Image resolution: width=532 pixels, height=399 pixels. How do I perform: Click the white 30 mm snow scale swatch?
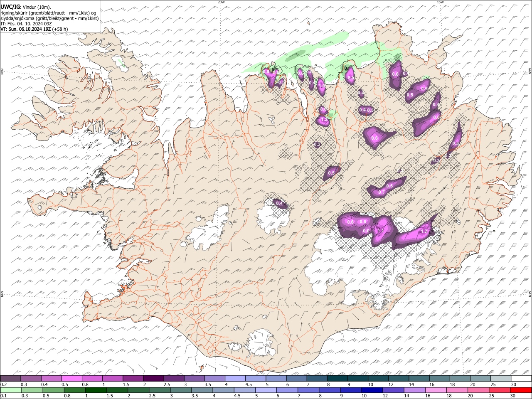(521, 378)
